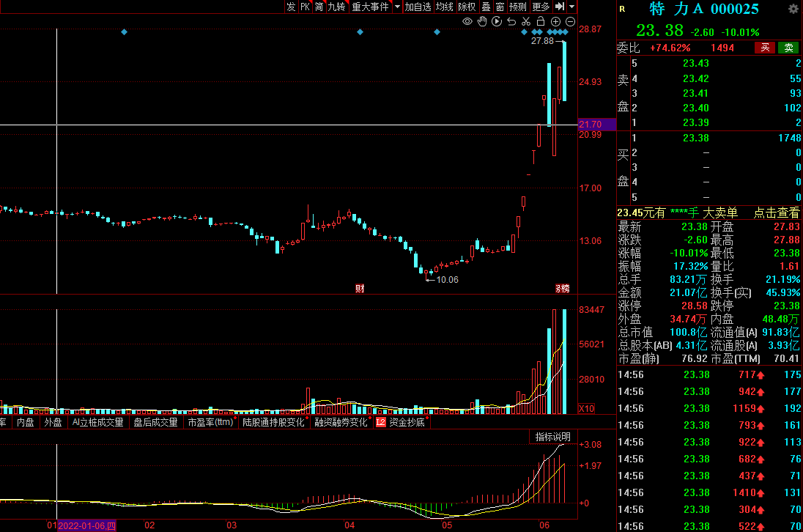Screen dimensions: 803x532
Task: Click the 财 financial marker on chart
Action: (360, 288)
